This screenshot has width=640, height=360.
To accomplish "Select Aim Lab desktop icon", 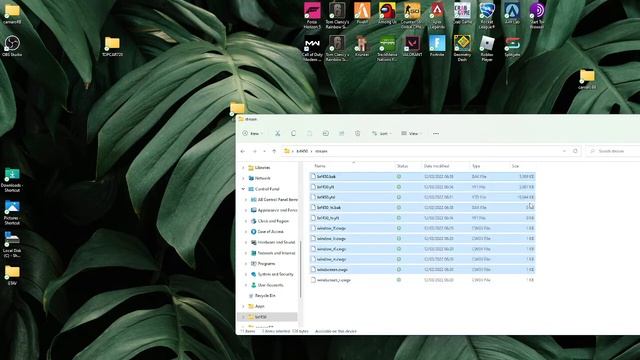I will (x=512, y=13).
